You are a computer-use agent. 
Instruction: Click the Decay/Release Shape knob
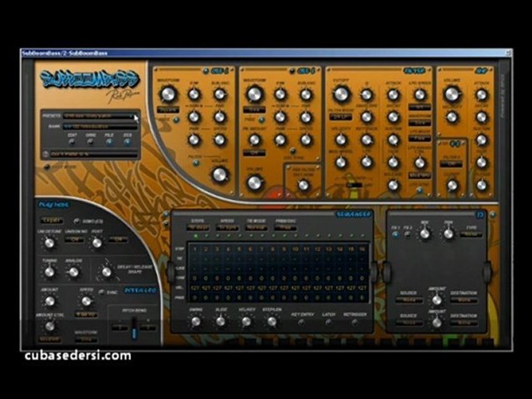tap(106, 272)
